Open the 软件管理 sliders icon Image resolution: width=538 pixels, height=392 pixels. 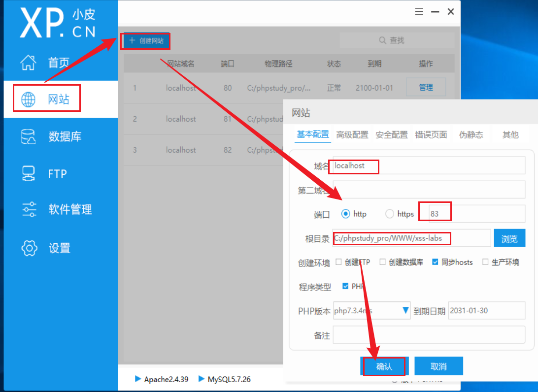(x=29, y=209)
